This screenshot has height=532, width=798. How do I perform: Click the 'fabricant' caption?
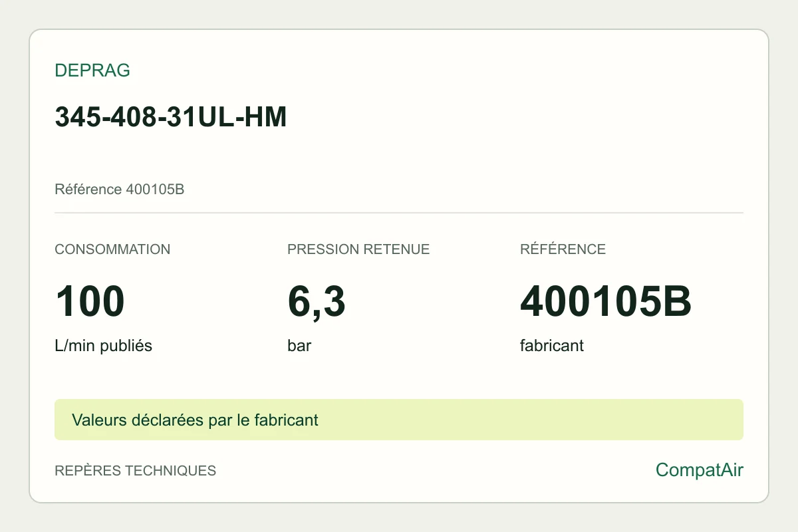552,346
